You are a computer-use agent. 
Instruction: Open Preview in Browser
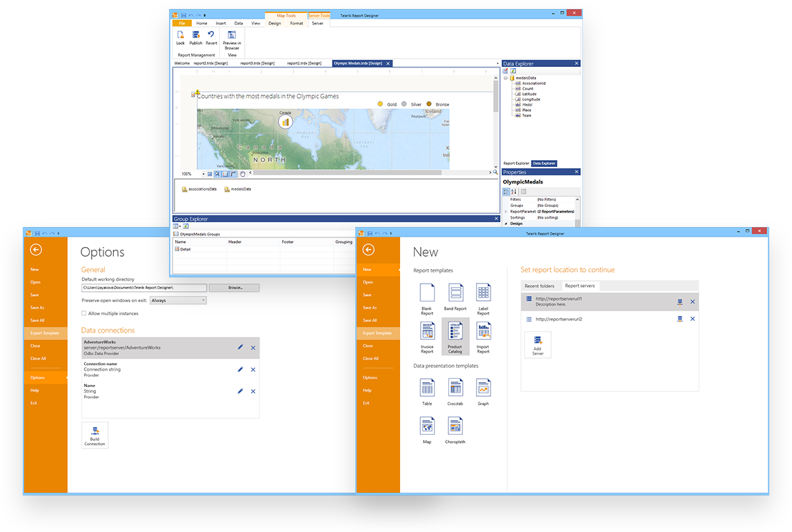point(232,40)
